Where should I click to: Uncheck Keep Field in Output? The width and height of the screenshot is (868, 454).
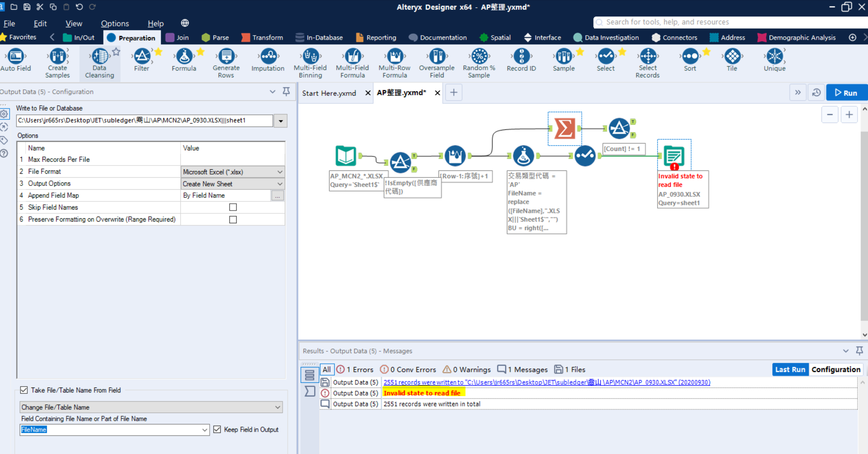[x=217, y=429]
